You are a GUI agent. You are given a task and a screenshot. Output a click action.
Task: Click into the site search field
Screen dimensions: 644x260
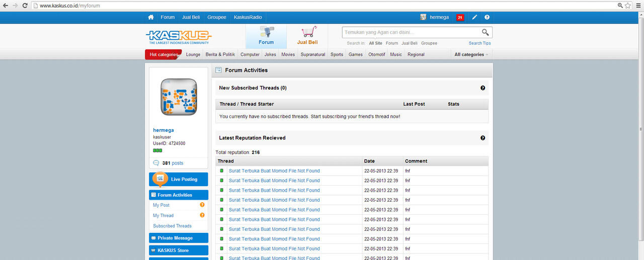411,32
